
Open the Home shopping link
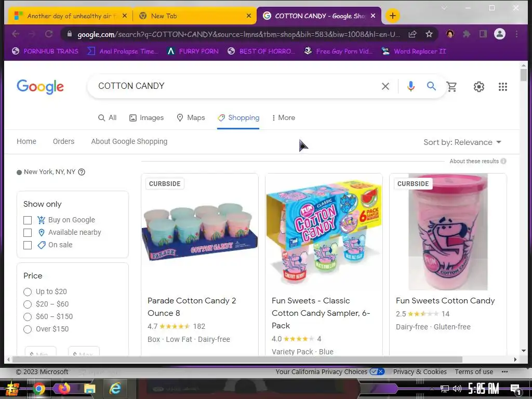pos(26,141)
